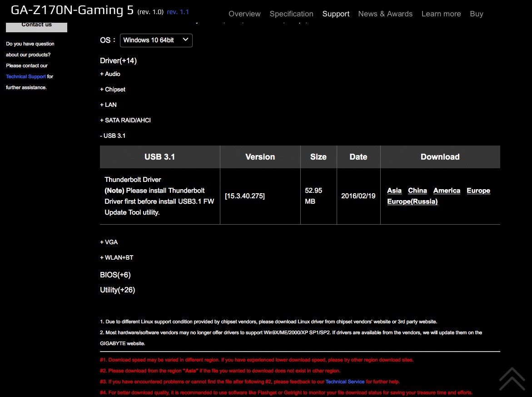Click the GA-Z170N-Gaming 5 product title
The image size is (532, 397).
point(72,10)
